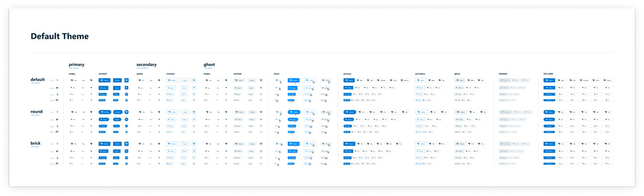Toggle first checked secondary button in round L row
Screen dimensions: 644x196
(172, 112)
